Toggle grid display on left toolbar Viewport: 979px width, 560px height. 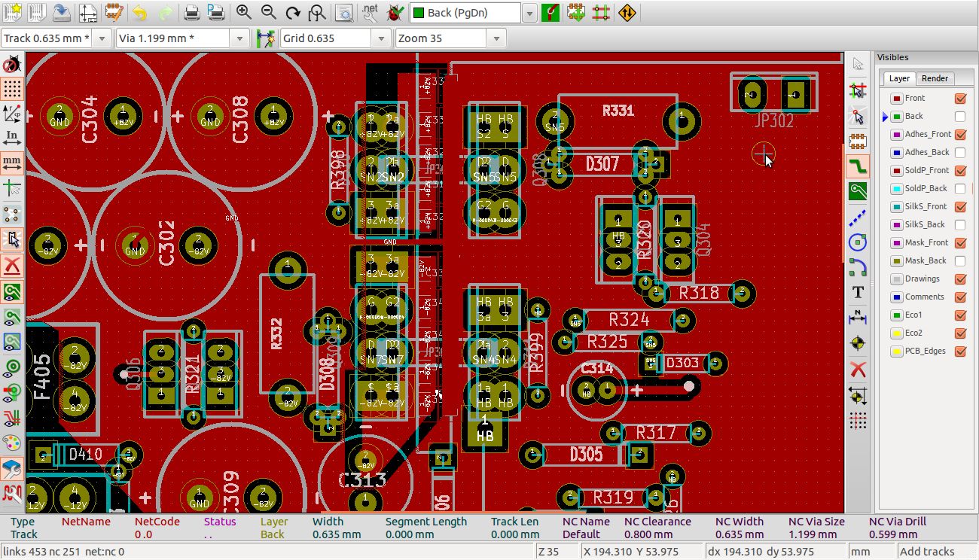pos(12,88)
